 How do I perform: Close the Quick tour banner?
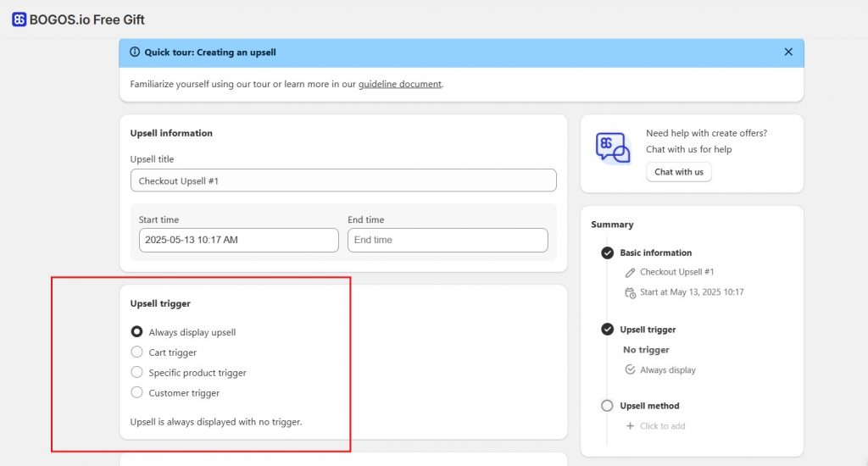pyautogui.click(x=788, y=52)
